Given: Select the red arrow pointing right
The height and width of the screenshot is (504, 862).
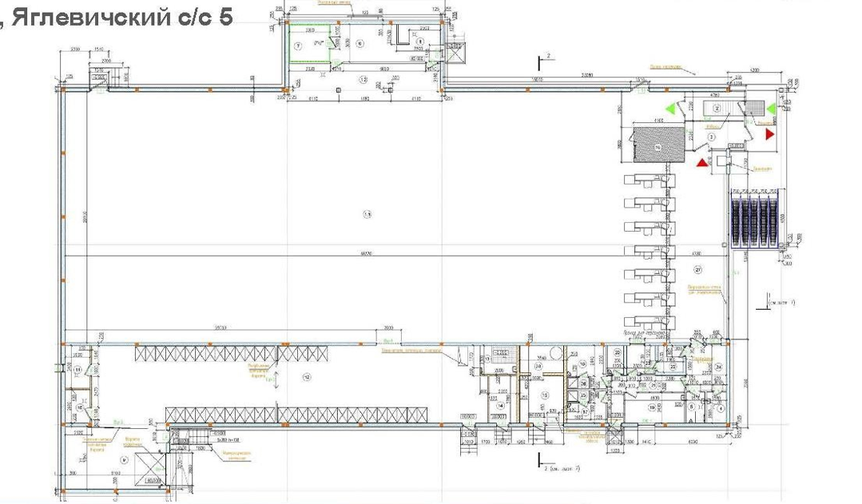Looking at the screenshot, I should [x=770, y=134].
